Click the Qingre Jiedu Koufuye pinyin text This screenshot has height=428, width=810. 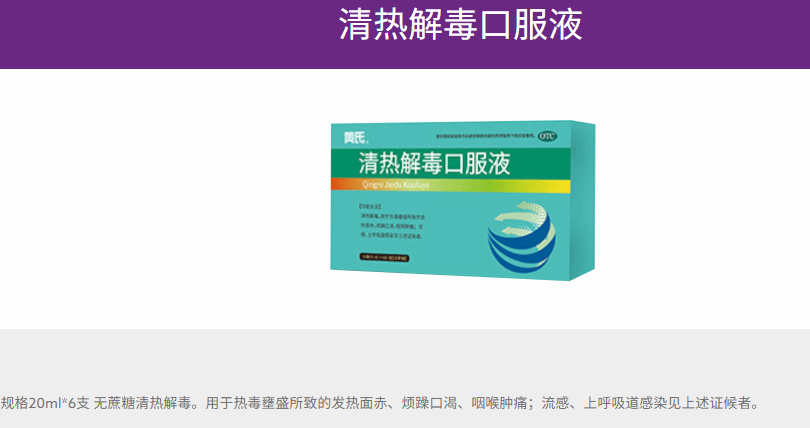click(396, 185)
